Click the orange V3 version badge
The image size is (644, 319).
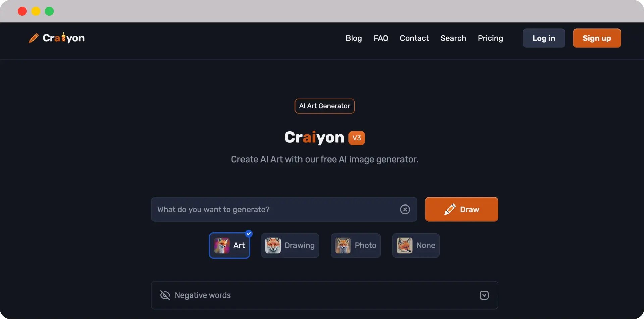pos(357,138)
